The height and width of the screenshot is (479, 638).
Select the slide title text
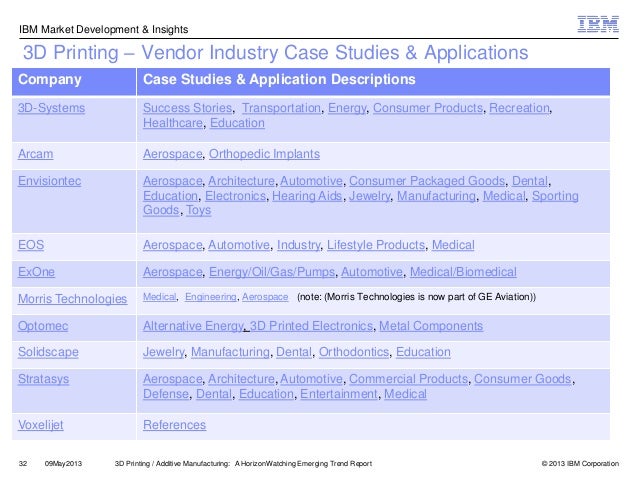275,52
